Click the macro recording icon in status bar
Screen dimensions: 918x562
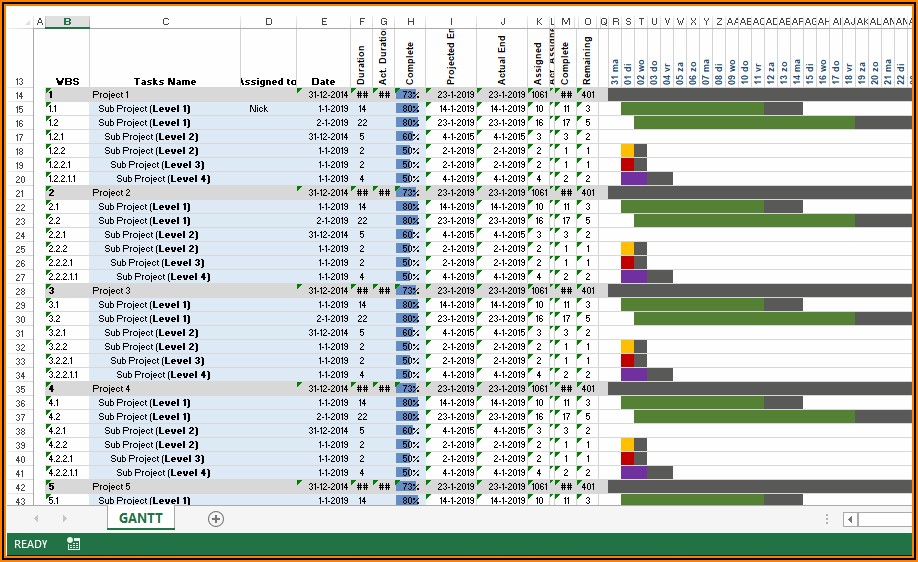(x=74, y=544)
